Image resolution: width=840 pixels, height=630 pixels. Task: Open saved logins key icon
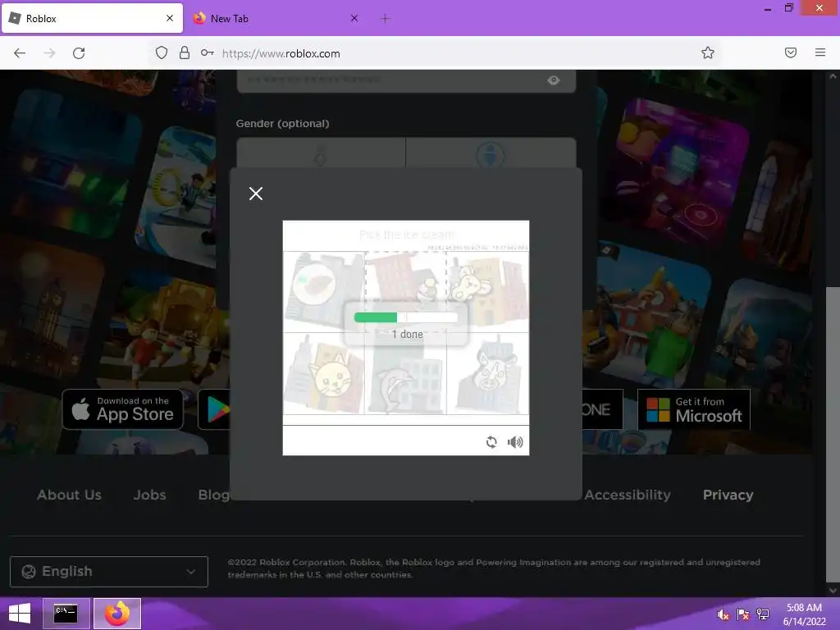208,52
